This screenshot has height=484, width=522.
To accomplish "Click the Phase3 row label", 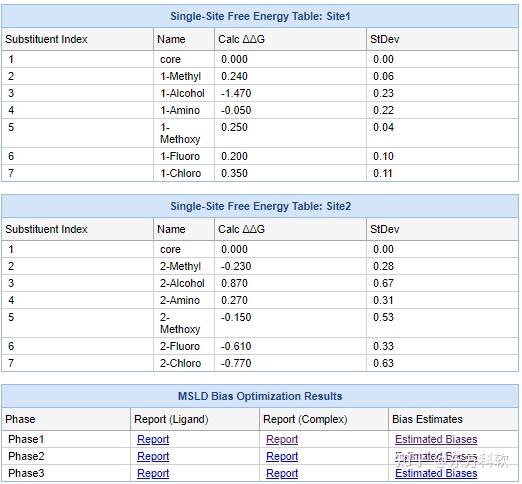I will [26, 473].
